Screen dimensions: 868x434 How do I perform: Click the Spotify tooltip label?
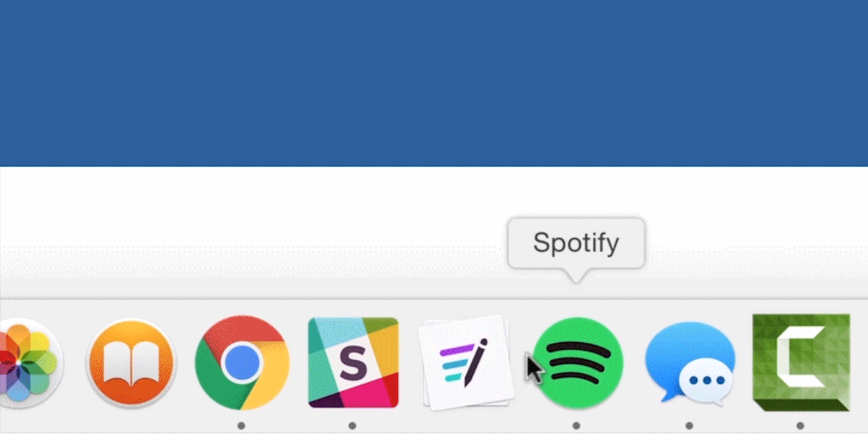[x=576, y=243]
